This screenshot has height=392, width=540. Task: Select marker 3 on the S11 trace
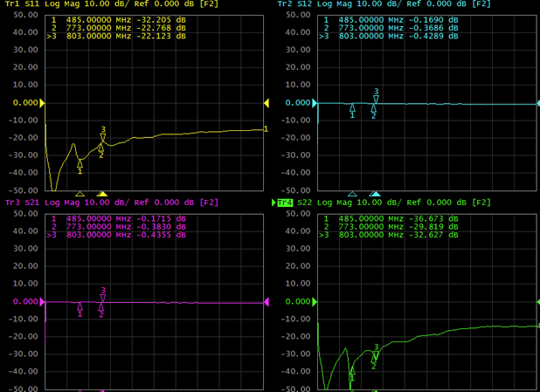[103, 137]
